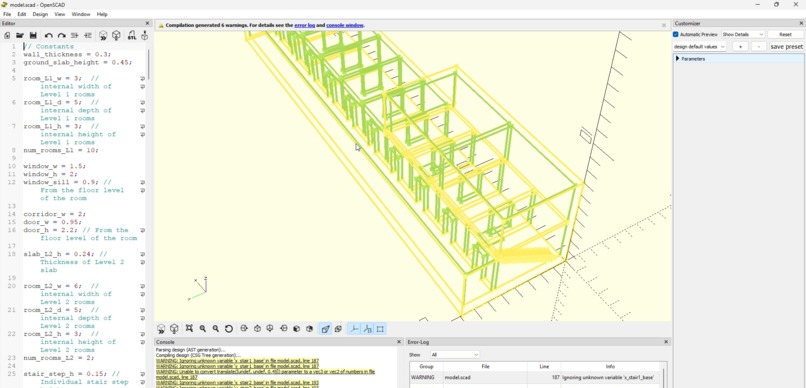This screenshot has height=388, width=806.
Task: Indent the selection using the editor toolbar icon
Action: pos(87,35)
